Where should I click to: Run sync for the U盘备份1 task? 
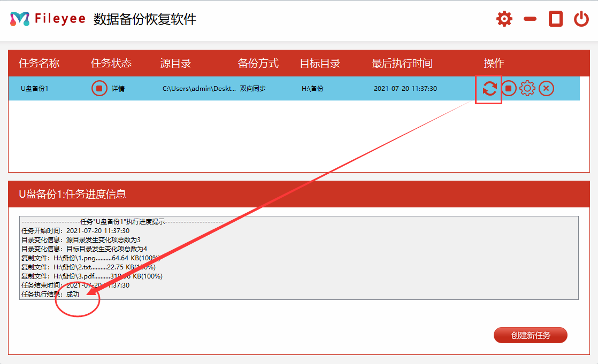pos(489,88)
